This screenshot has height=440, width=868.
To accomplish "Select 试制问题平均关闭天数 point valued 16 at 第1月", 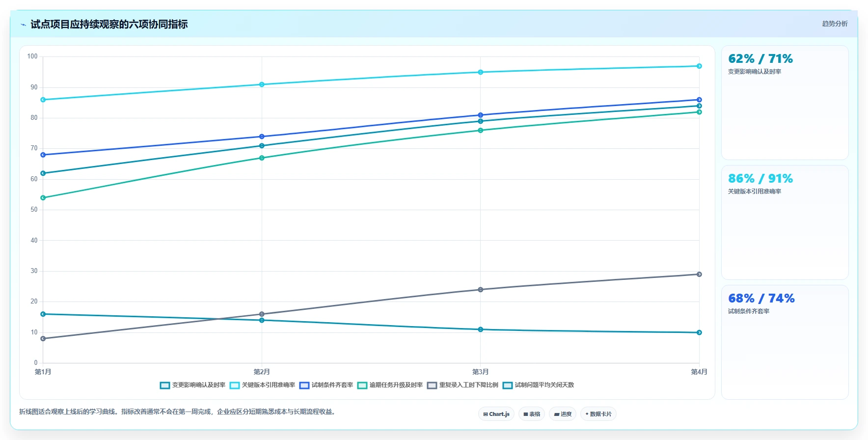I will (43, 314).
